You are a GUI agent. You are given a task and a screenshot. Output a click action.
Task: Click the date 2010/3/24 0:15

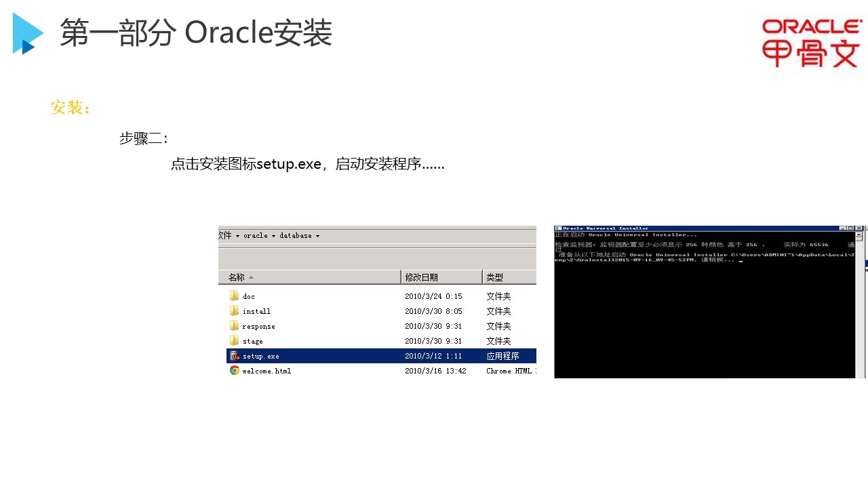[x=433, y=296]
